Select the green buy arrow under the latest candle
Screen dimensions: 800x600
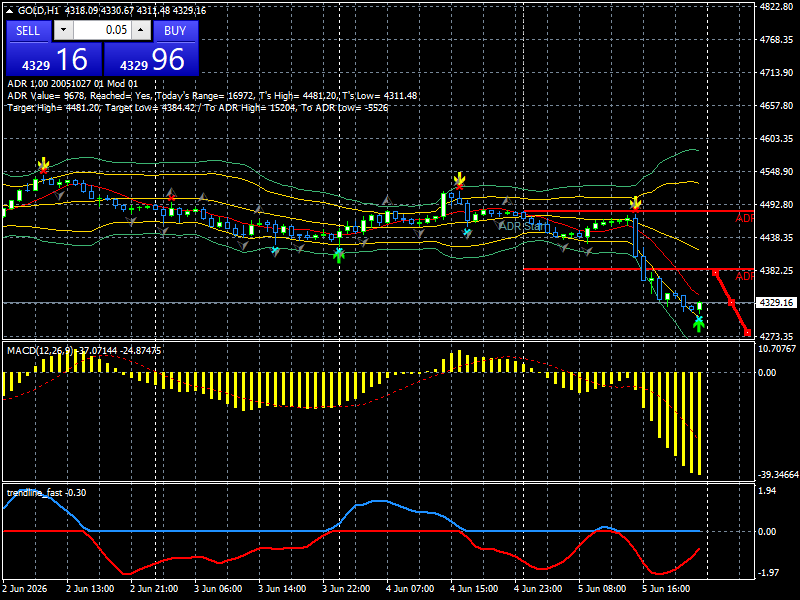point(699,326)
